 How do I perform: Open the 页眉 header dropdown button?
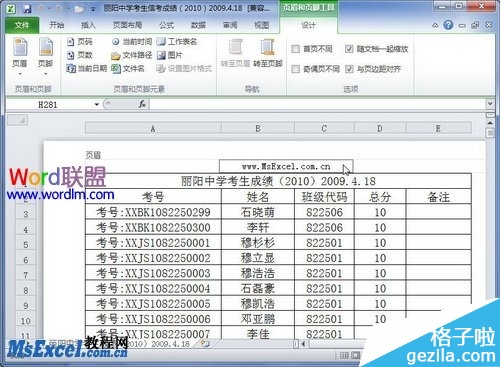click(20, 57)
